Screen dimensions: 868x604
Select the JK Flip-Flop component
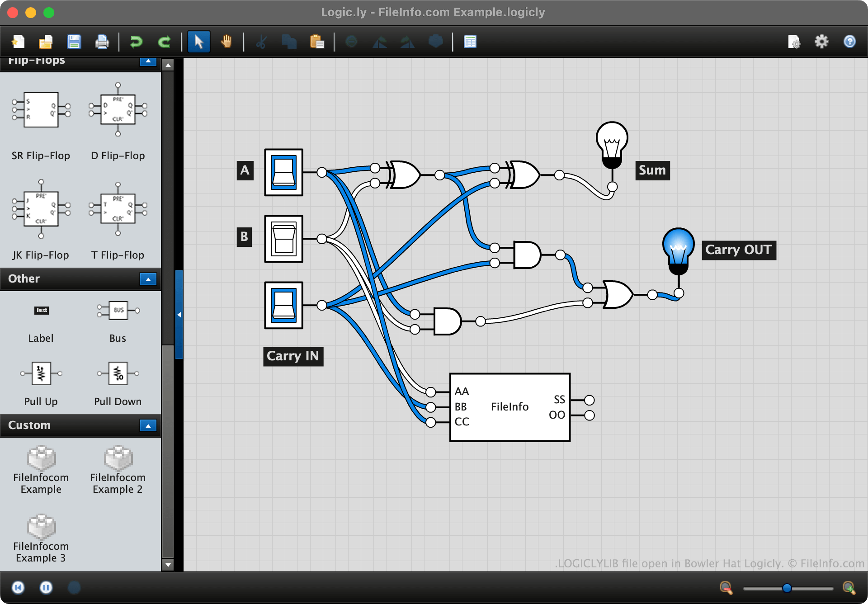(x=41, y=209)
